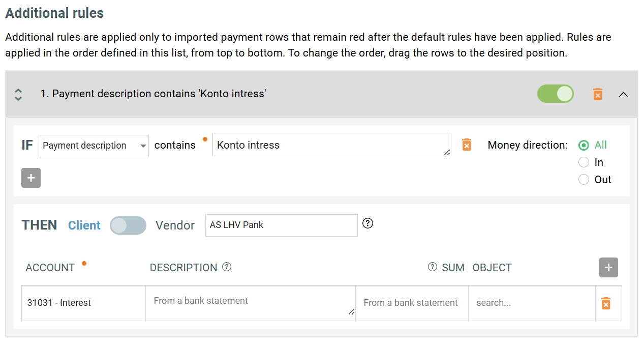Switch the Client/Vendor toggle
This screenshot has width=644, height=342.
pos(128,225)
